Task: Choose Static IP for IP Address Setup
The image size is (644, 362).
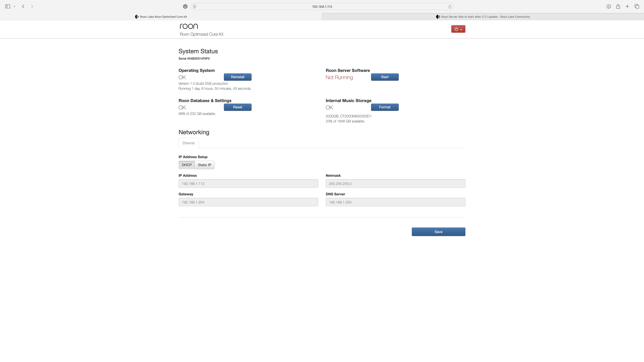Action: [x=205, y=165]
